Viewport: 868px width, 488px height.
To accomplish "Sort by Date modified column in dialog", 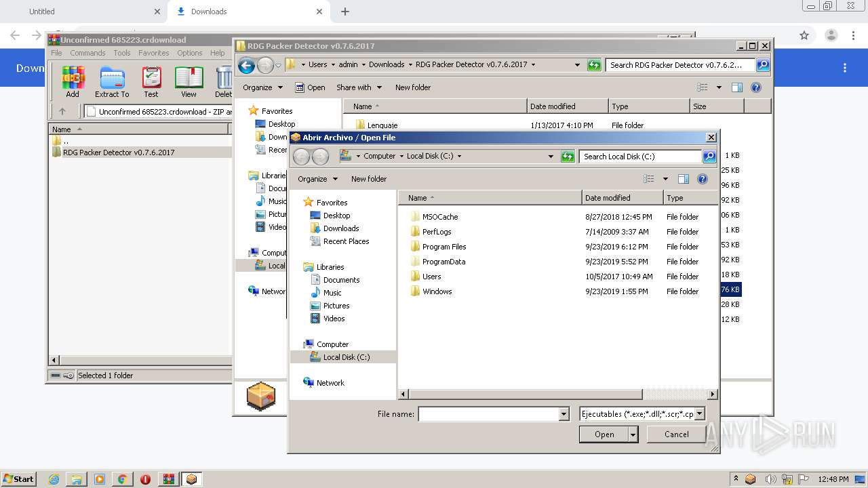I will tap(623, 198).
